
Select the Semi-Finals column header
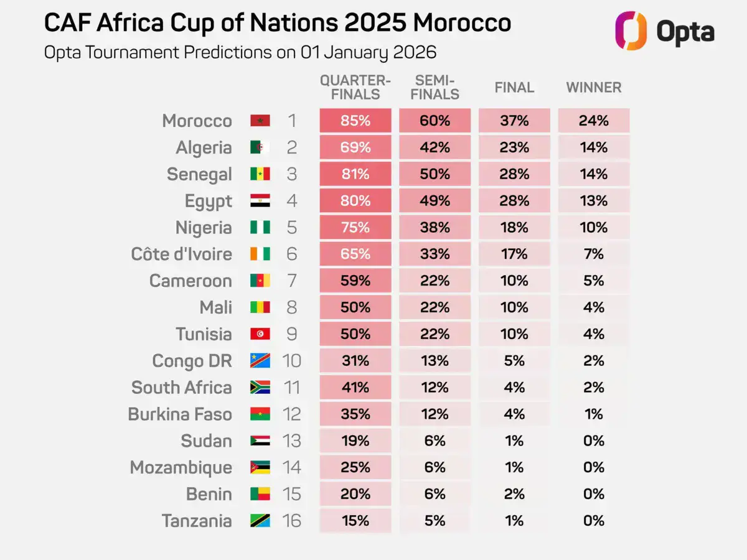(435, 87)
